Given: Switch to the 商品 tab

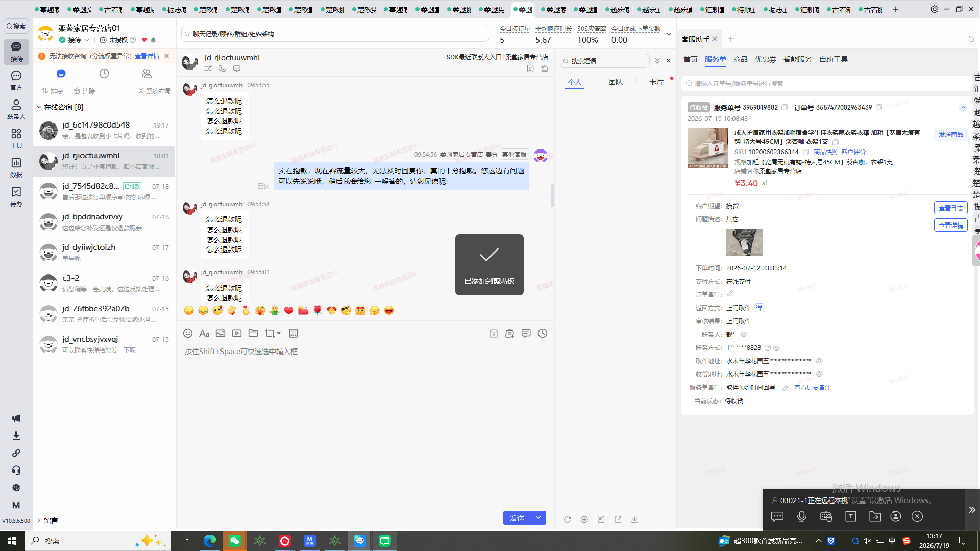Looking at the screenshot, I should (741, 59).
